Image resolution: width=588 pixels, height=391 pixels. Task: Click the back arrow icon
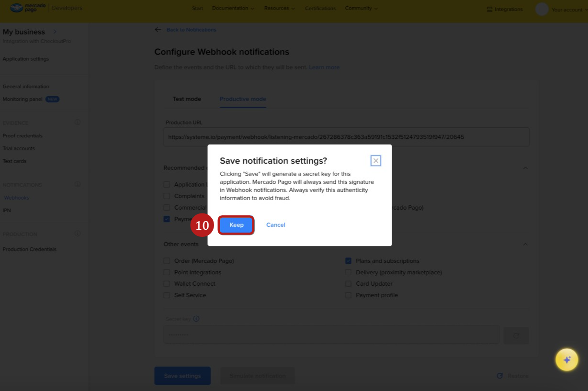(158, 30)
